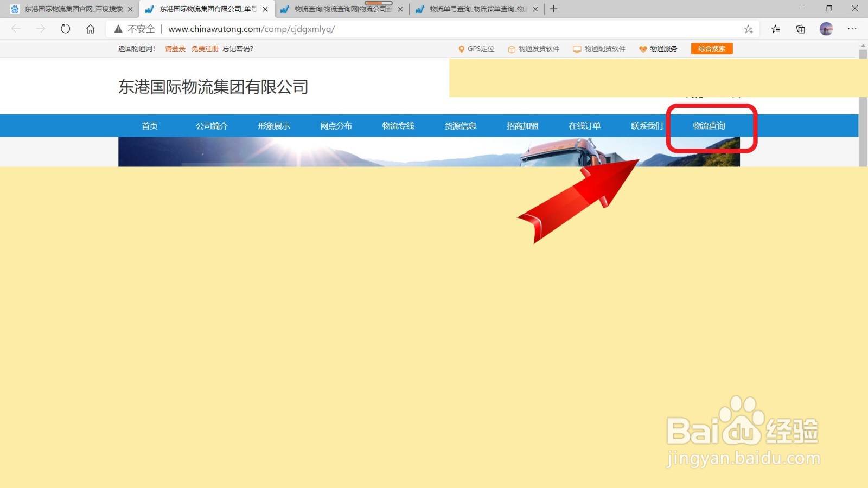
Task: Open the 形象展示 navigation item
Action: [x=274, y=126]
